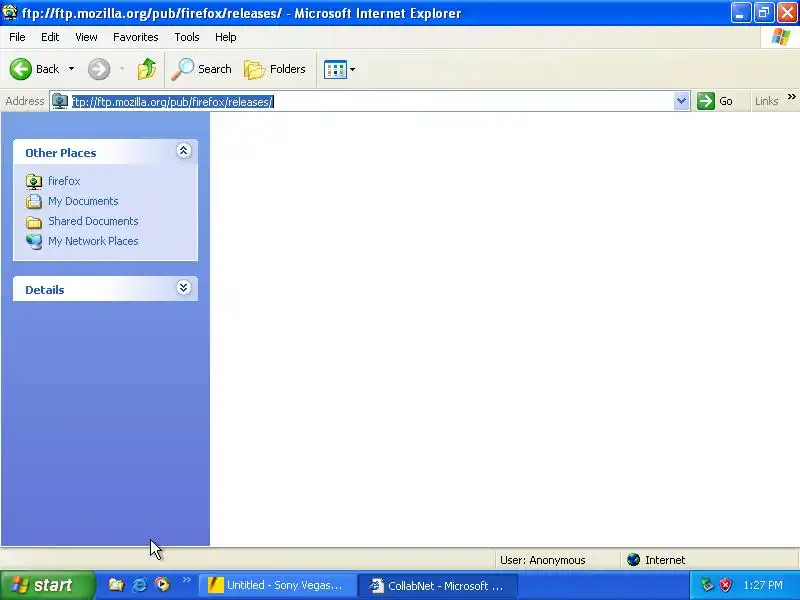Click the FTP site icon in address bar
The image size is (800, 600).
click(60, 101)
